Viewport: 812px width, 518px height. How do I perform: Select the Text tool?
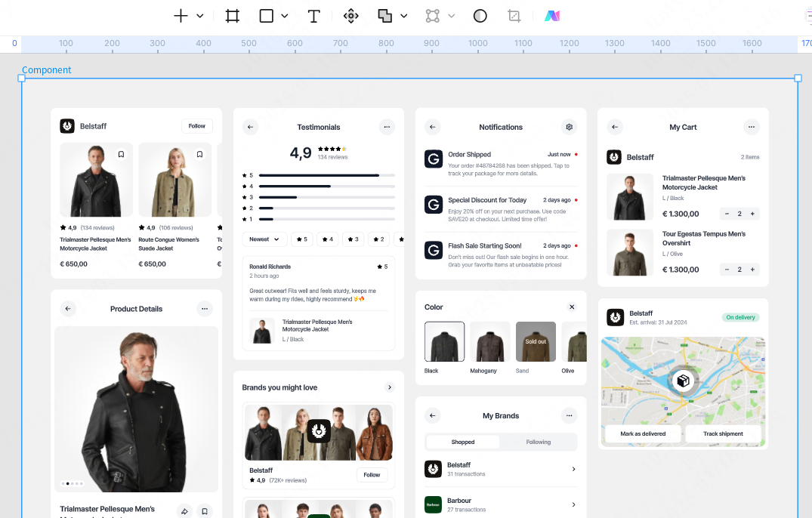coord(313,16)
